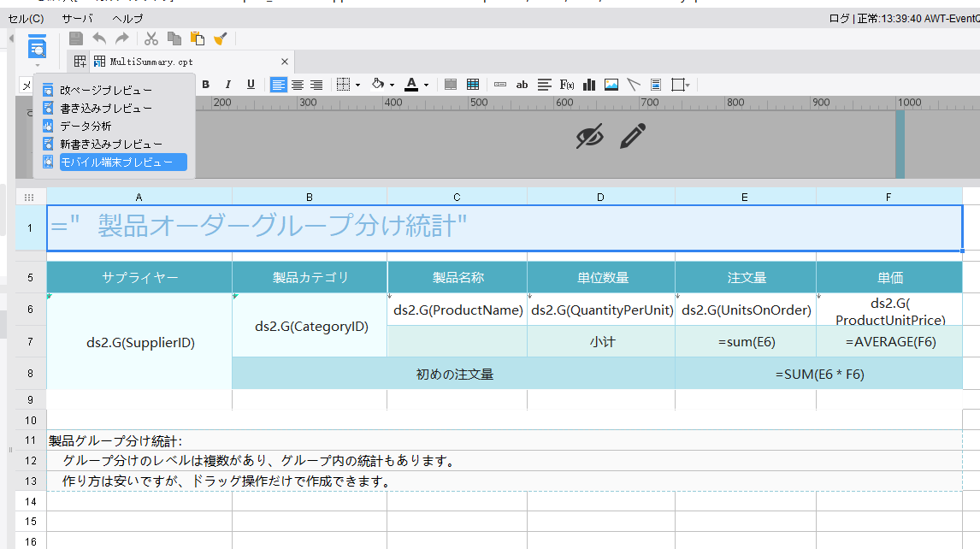980x549 pixels.
Task: Insert an image into the report
Action: pyautogui.click(x=611, y=84)
